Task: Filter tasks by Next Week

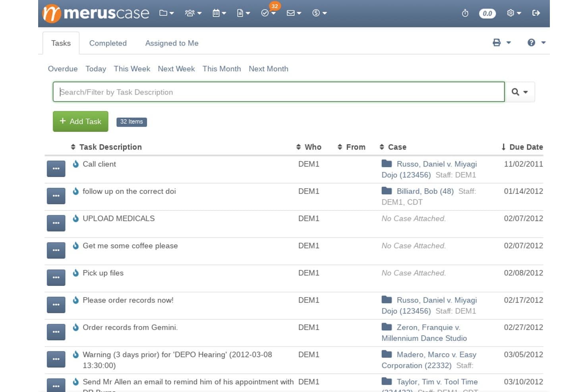Action: pyautogui.click(x=176, y=69)
